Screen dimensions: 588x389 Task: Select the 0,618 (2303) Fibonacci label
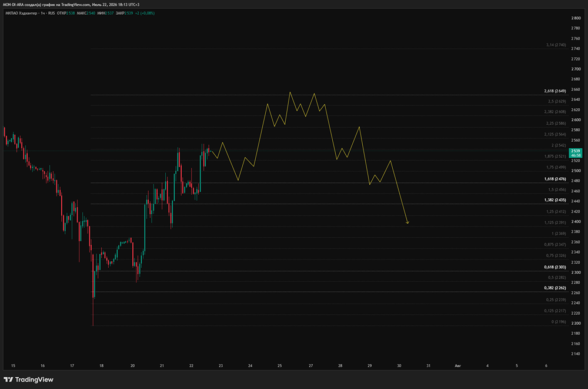point(555,267)
